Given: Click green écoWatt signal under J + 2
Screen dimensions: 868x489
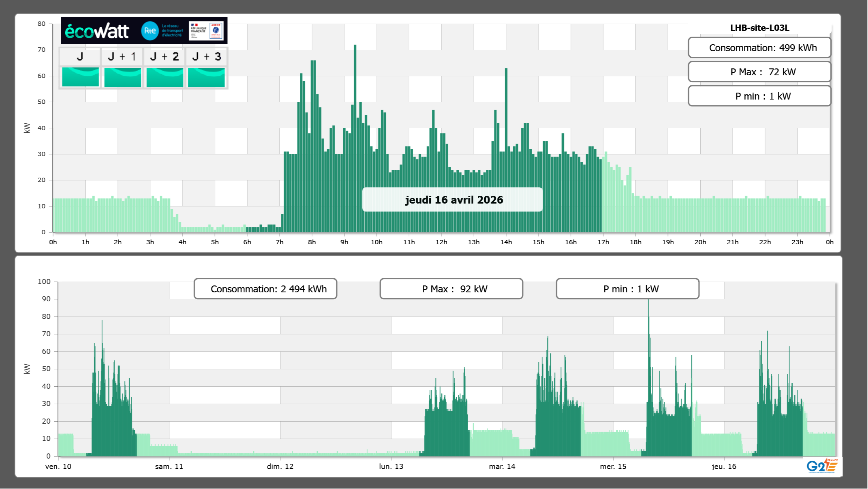Looking at the screenshot, I should (165, 77).
